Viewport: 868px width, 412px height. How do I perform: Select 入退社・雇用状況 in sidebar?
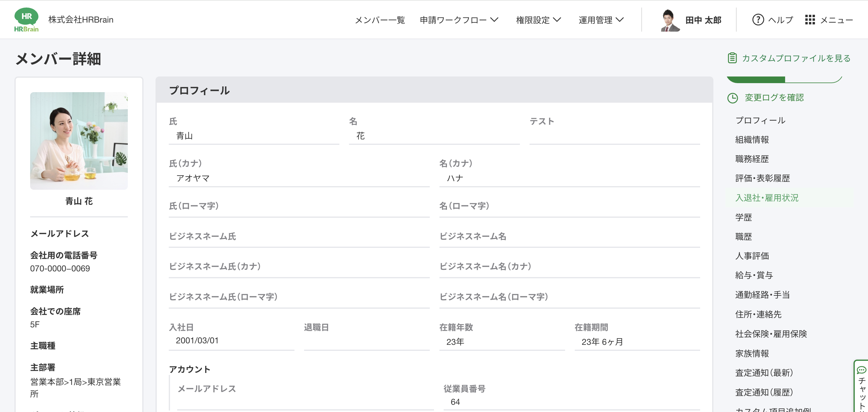[x=766, y=198]
